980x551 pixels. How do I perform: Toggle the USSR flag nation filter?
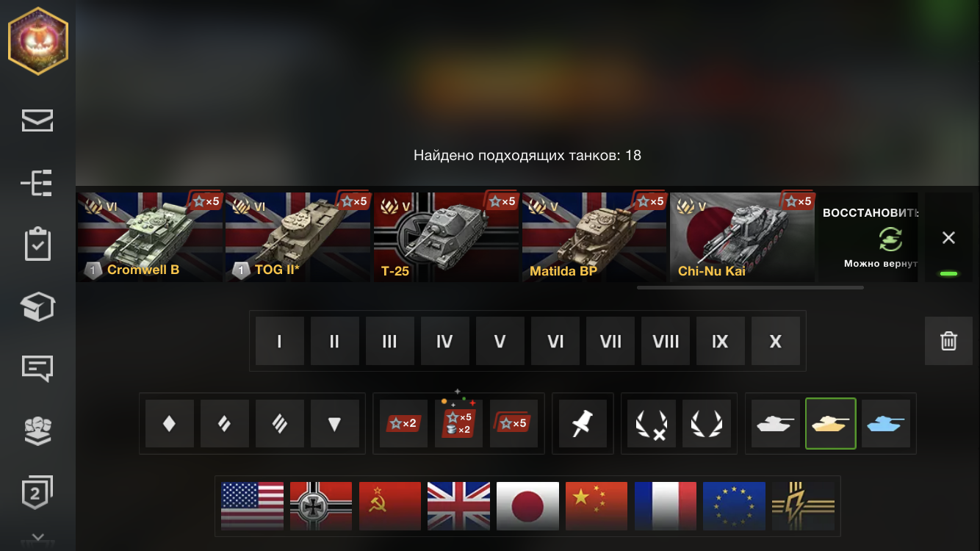[x=390, y=506]
